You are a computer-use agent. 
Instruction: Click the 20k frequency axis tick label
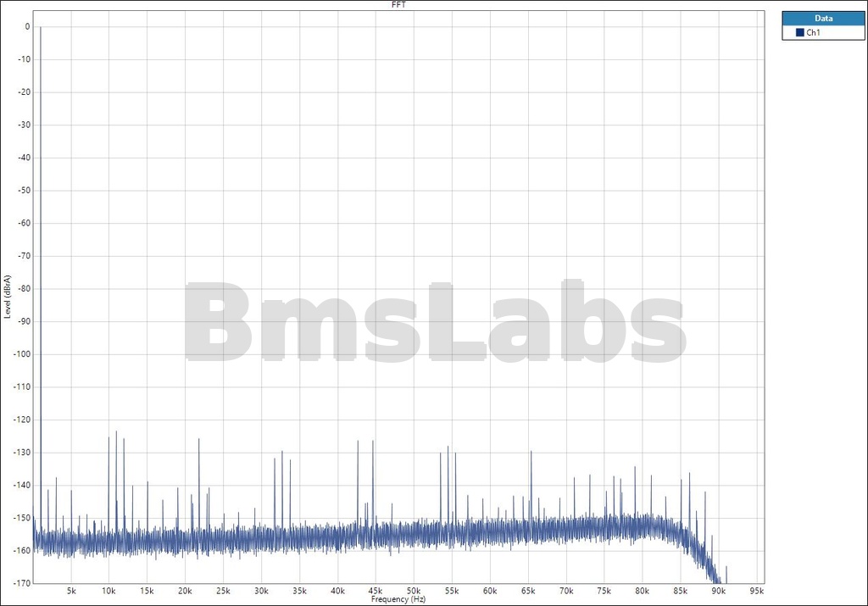[185, 591]
